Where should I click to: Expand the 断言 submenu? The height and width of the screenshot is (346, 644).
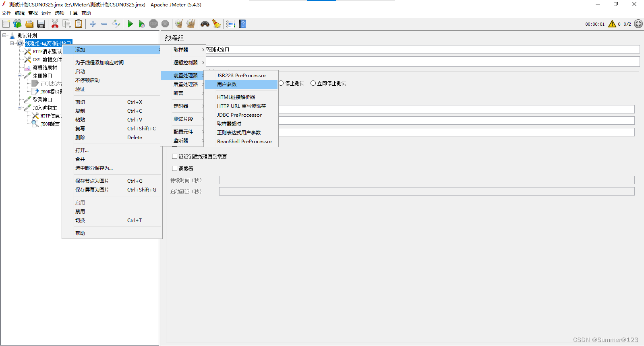click(183, 93)
